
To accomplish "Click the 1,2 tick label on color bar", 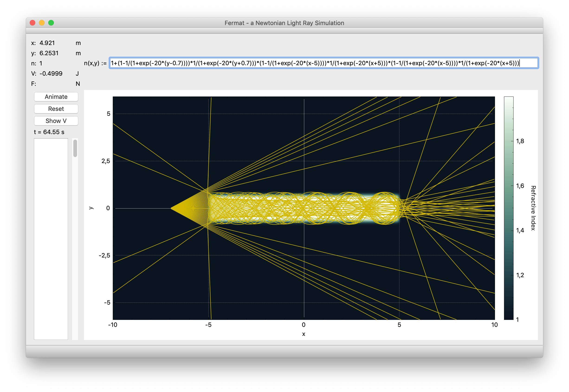I will [x=520, y=275].
